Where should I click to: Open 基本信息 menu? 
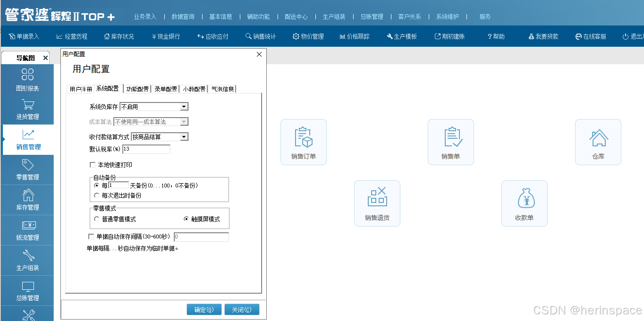point(220,17)
